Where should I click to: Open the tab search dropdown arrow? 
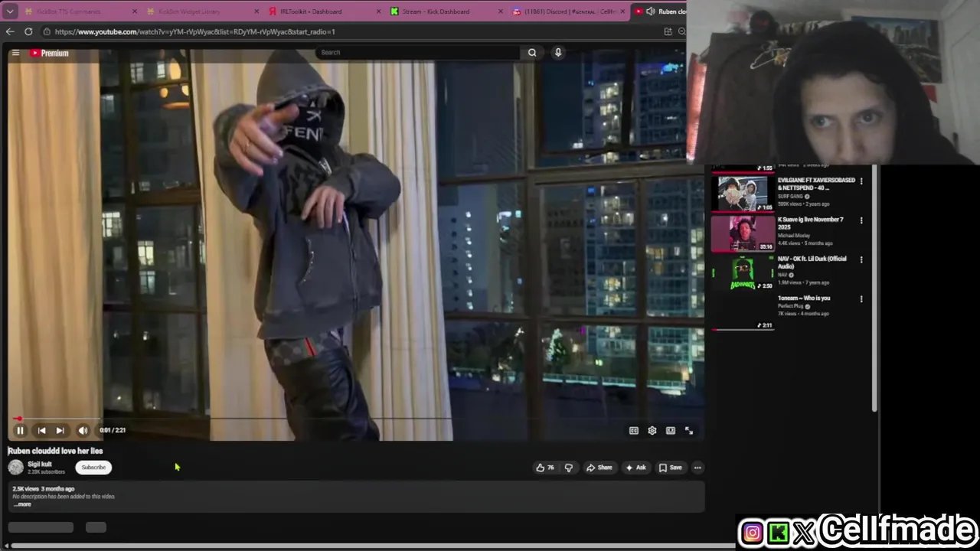click(x=10, y=11)
